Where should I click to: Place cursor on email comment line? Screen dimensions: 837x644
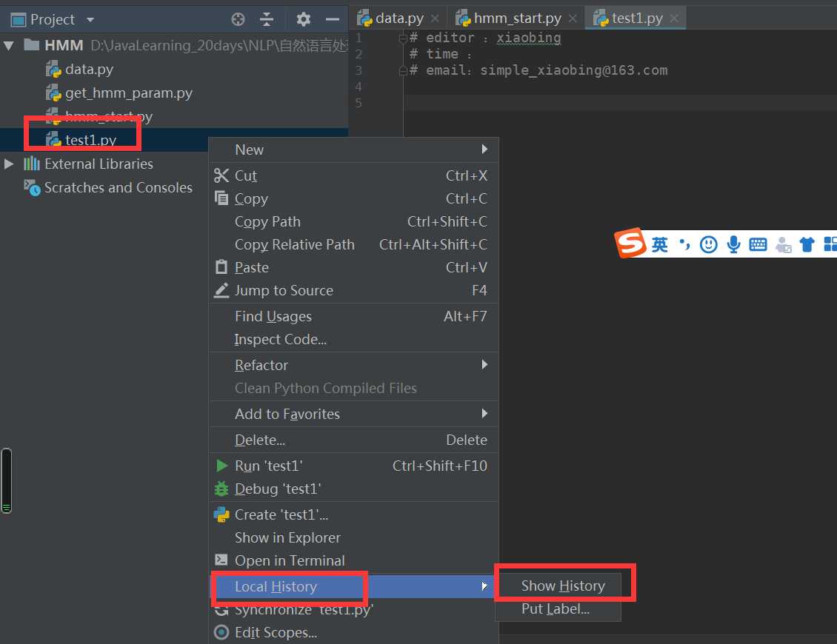(x=538, y=70)
